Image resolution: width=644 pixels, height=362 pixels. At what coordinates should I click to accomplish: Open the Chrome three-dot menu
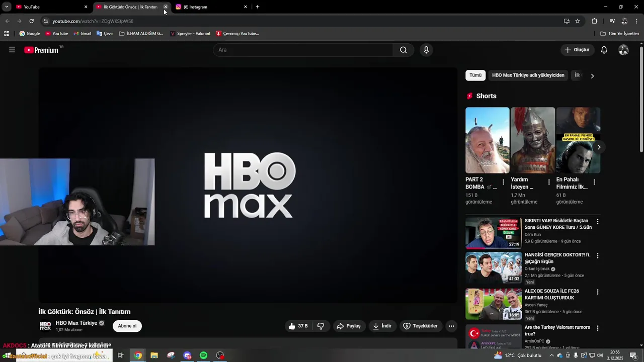637,21
